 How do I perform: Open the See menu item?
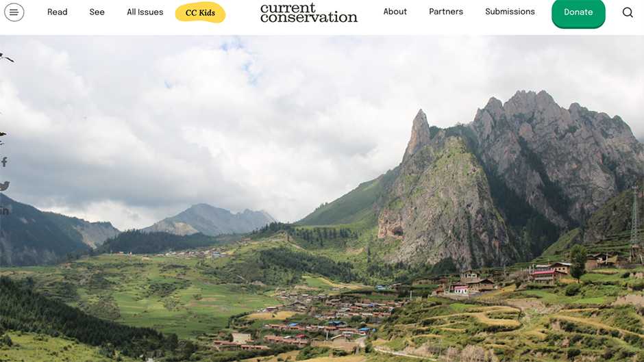pyautogui.click(x=97, y=12)
